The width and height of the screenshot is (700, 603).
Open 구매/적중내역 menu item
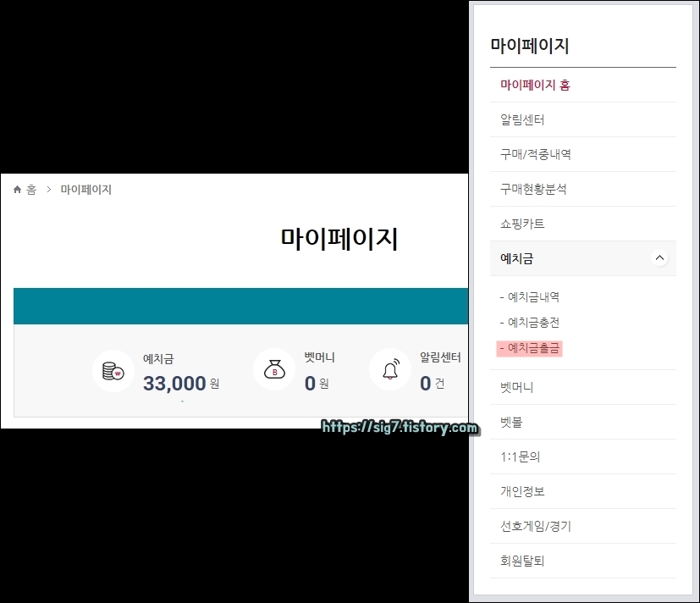(583, 154)
